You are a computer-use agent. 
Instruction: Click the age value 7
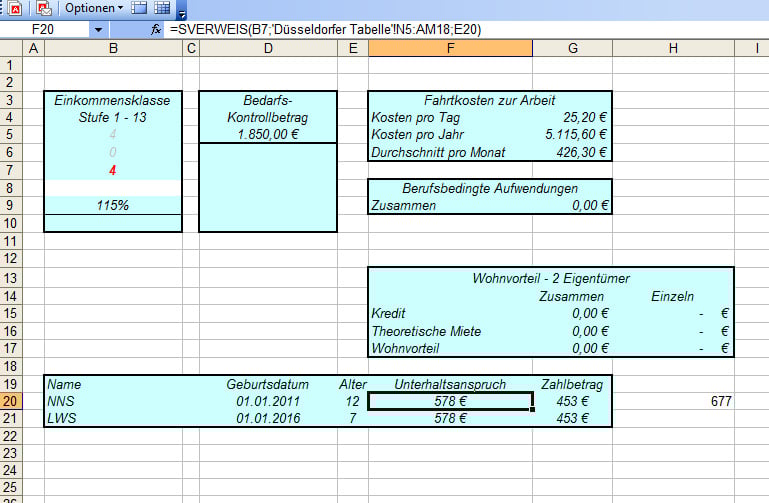pos(353,418)
